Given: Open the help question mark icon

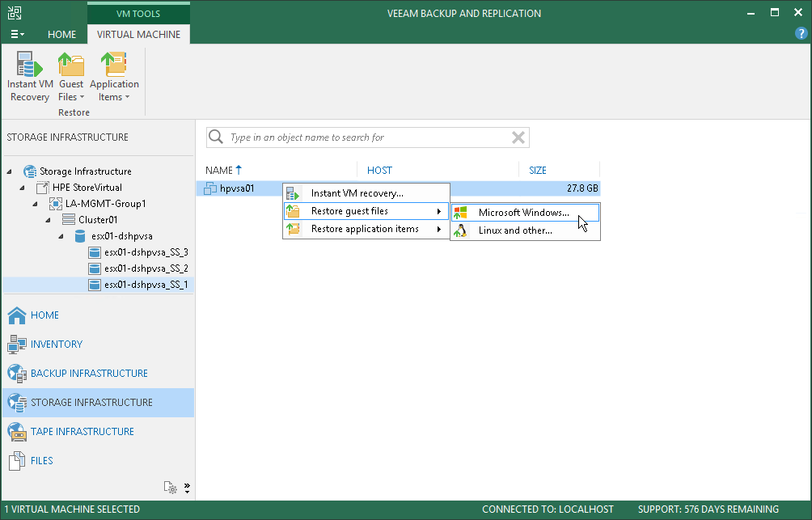Looking at the screenshot, I should 801,34.
